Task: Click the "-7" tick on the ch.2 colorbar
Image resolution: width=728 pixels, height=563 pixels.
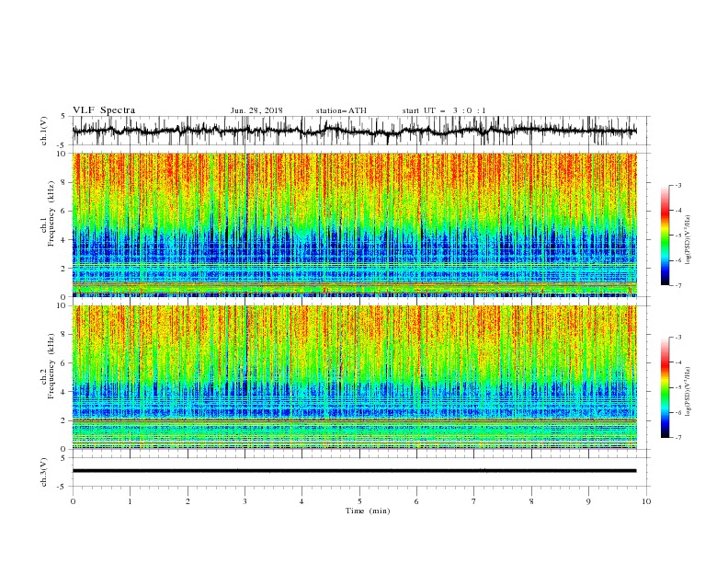Action: coord(678,438)
